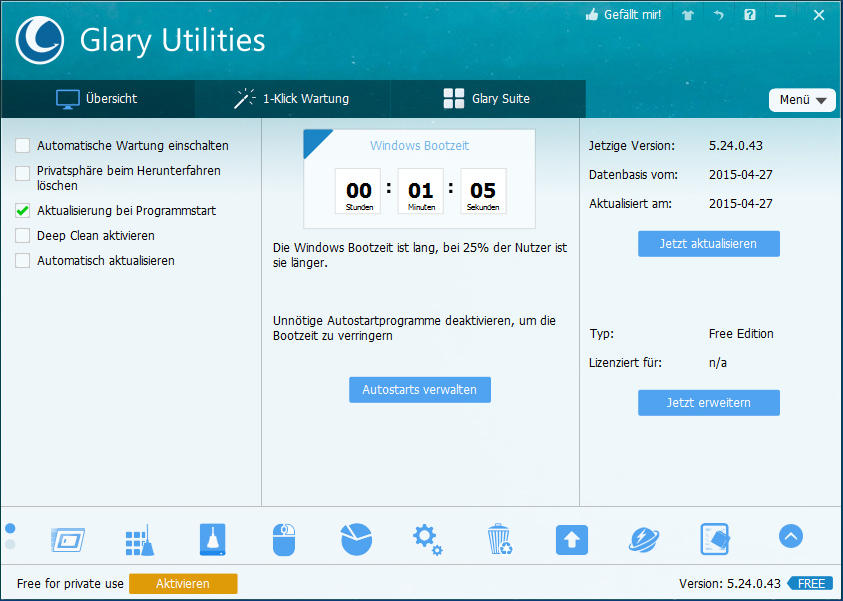This screenshot has width=843, height=601.
Task: Click the orange Aktivieren button
Action: (183, 584)
